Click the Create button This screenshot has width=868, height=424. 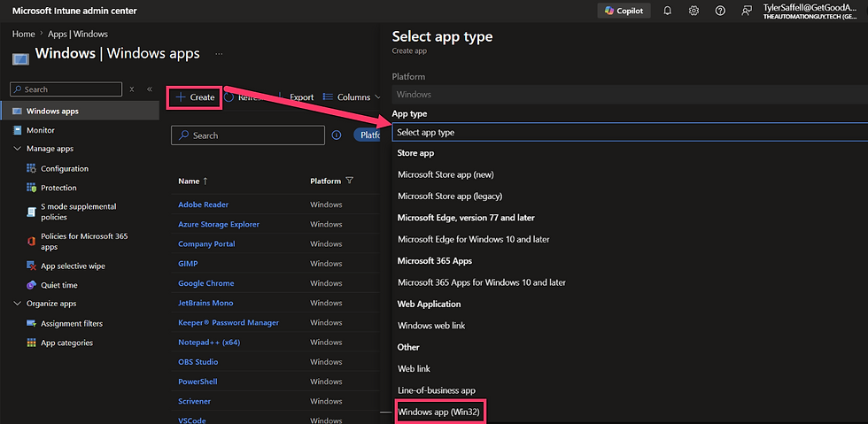point(195,97)
